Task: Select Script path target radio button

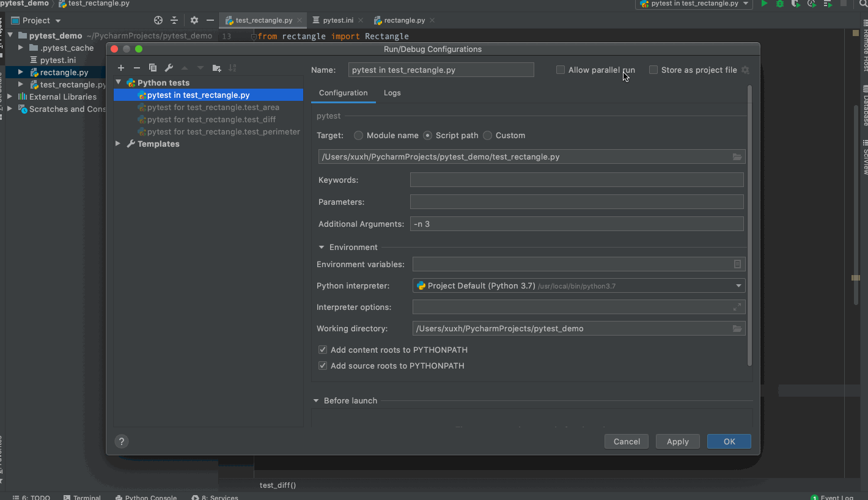Action: [x=428, y=136]
